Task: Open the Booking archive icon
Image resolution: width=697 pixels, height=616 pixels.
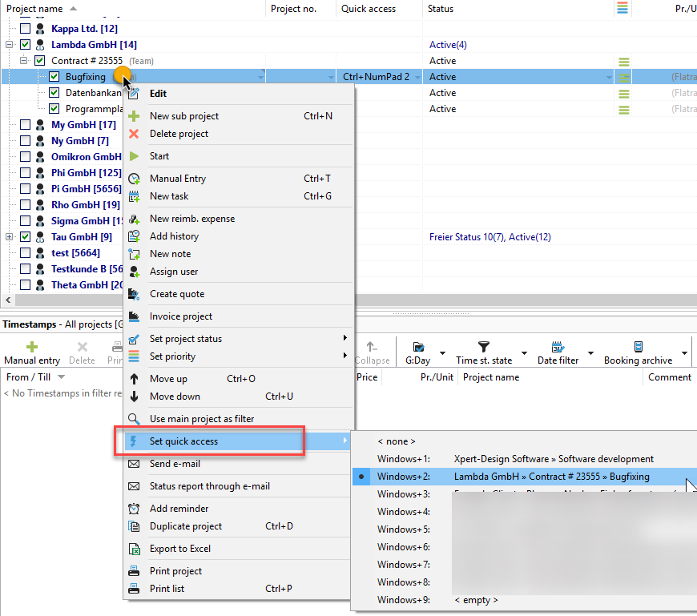Action: 638,347
